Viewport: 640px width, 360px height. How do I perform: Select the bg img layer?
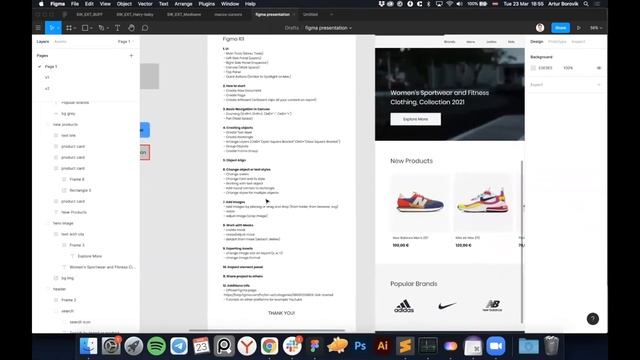(67, 278)
